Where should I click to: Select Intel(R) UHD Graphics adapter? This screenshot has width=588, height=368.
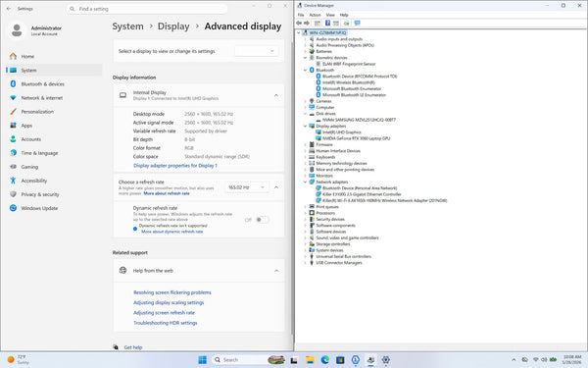tap(342, 132)
